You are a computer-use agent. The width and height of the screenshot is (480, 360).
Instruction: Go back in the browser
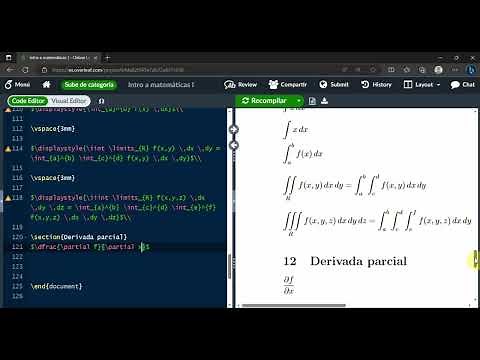[10, 70]
